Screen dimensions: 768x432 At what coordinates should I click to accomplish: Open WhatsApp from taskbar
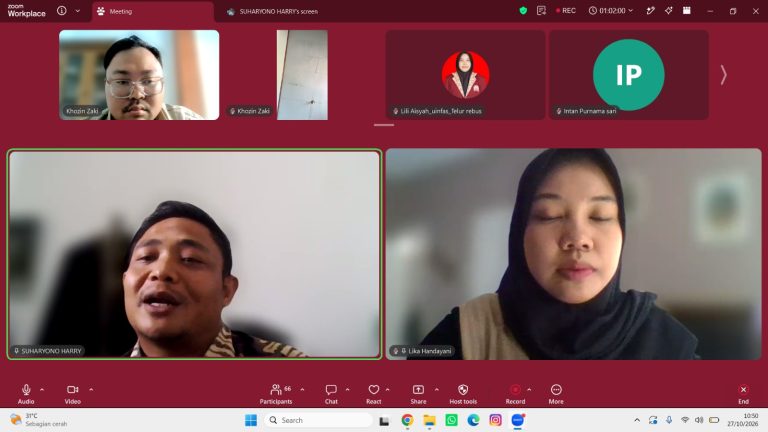452,420
